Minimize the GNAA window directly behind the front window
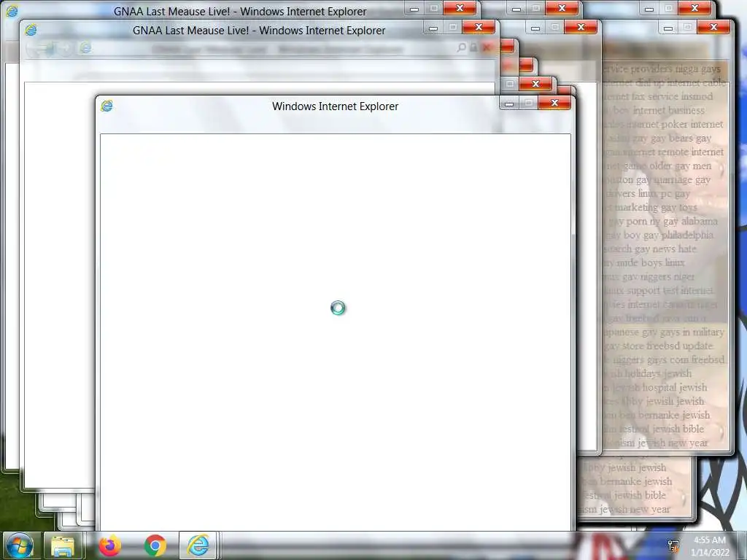 click(x=433, y=27)
